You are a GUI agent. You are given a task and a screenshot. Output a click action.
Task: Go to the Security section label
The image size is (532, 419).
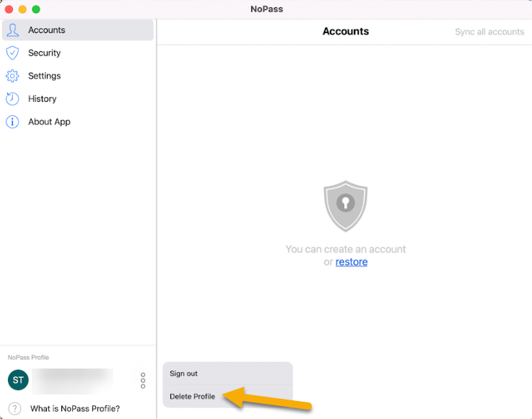(45, 53)
